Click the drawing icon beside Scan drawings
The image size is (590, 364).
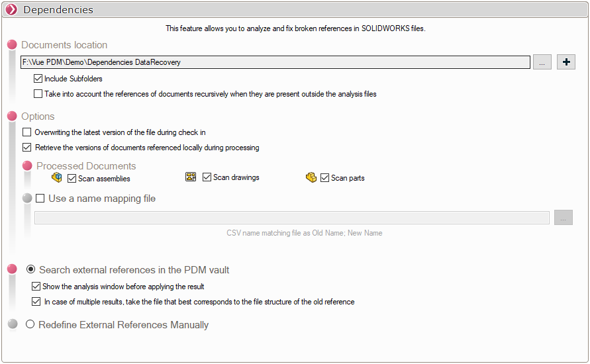coord(191,177)
